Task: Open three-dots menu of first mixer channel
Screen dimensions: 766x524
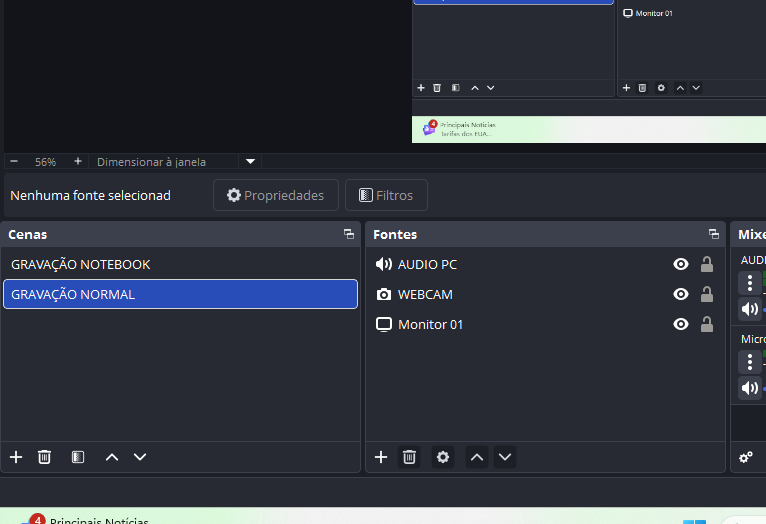Action: click(750, 282)
